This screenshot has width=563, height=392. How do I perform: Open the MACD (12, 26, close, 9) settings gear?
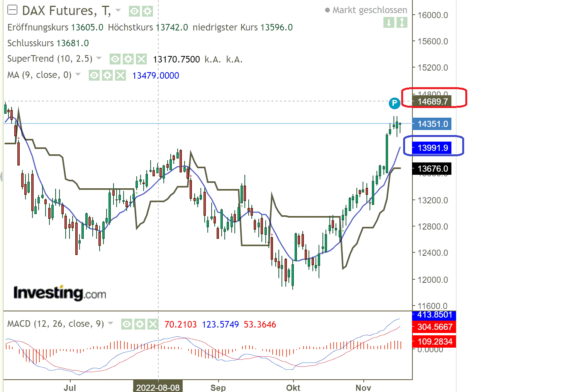click(139, 324)
